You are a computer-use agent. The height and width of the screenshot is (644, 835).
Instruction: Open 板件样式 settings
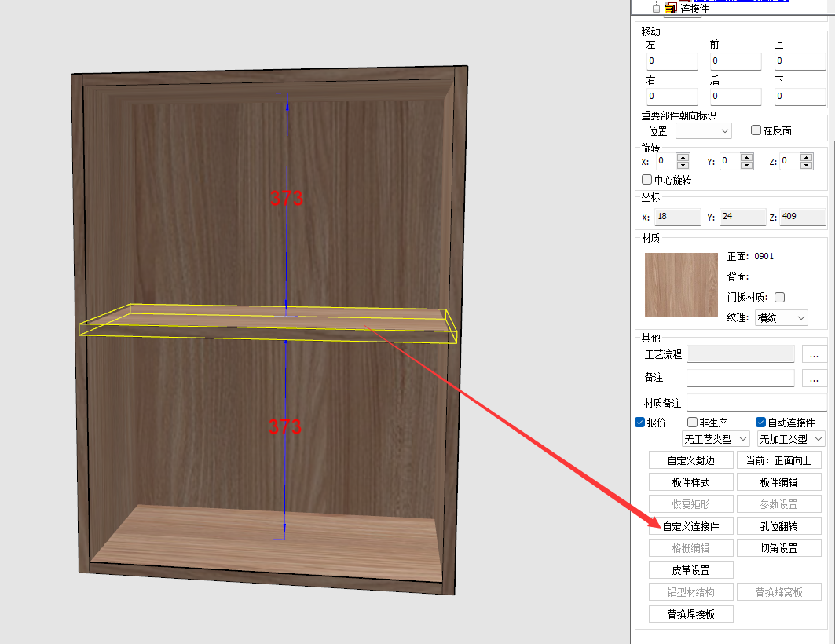690,482
